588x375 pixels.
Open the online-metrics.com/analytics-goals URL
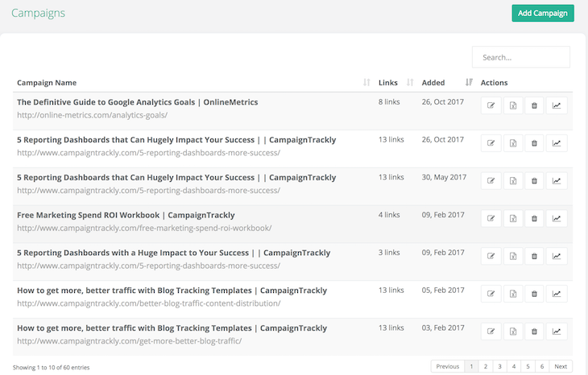click(x=93, y=115)
